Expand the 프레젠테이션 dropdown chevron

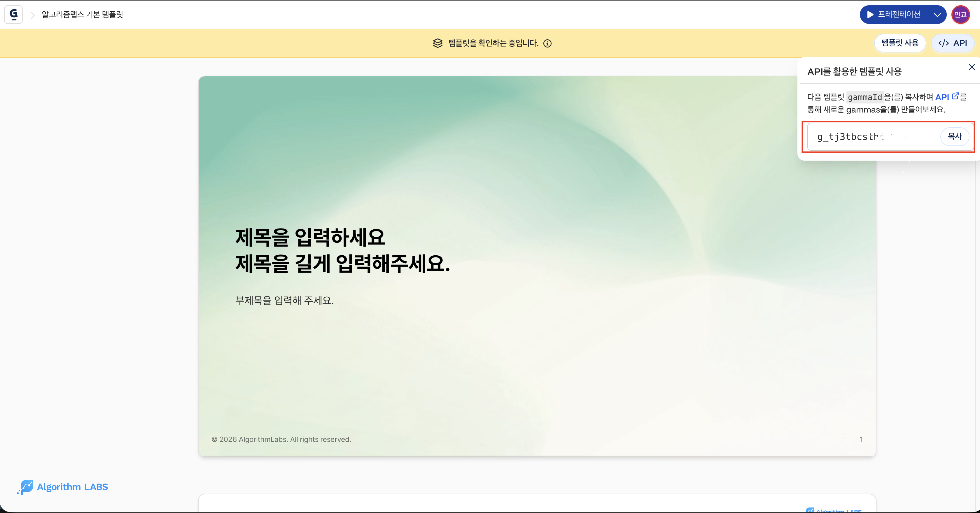click(x=937, y=15)
